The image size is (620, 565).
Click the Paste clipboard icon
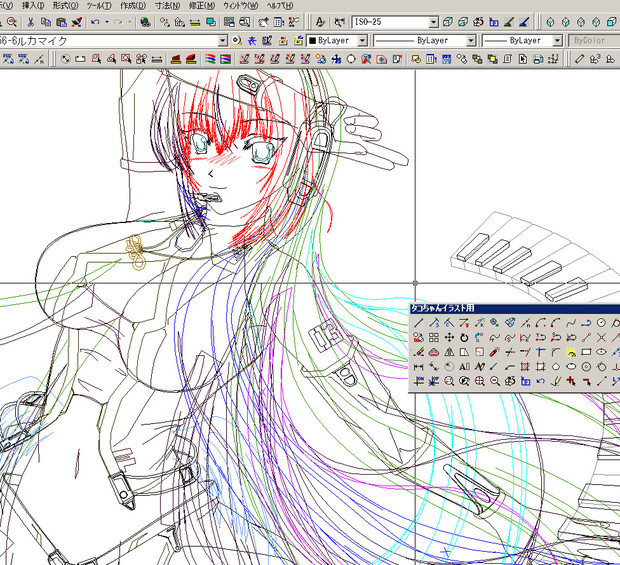pyautogui.click(x=61, y=22)
